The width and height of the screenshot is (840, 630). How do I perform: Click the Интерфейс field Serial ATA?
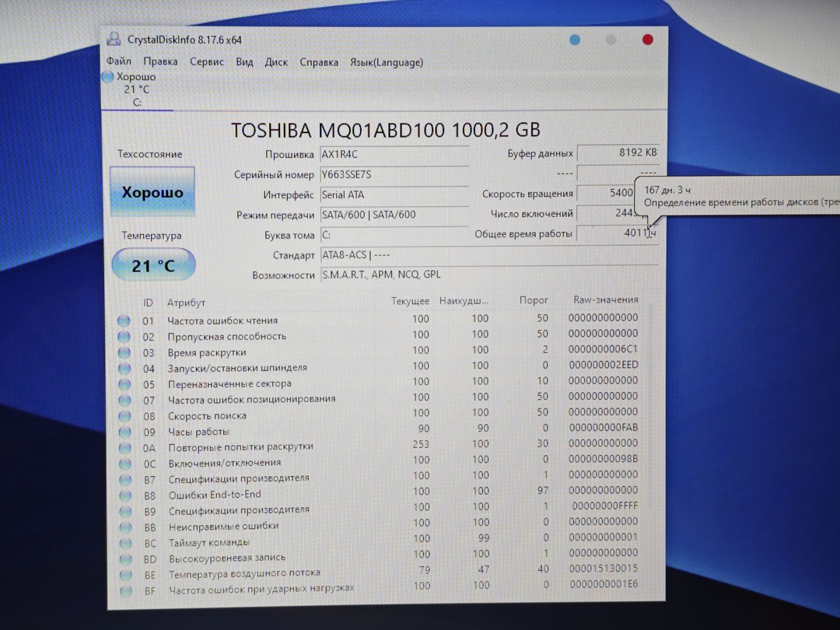[x=394, y=194]
